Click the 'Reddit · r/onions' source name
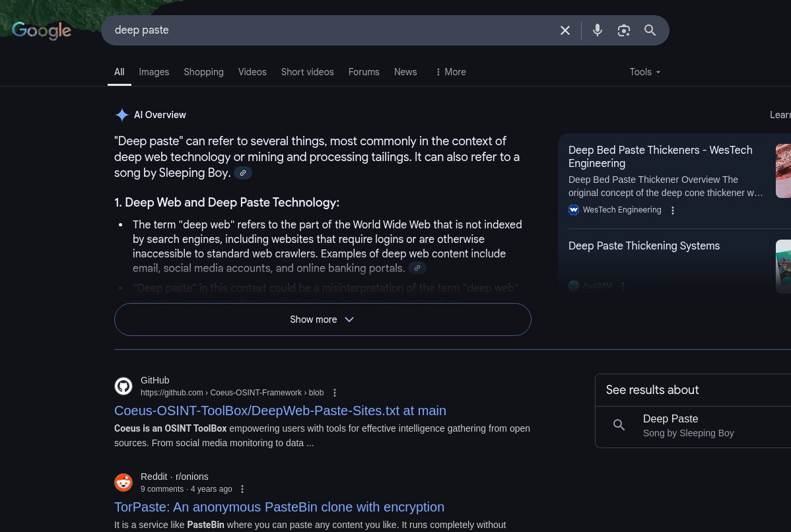Image resolution: width=791 pixels, height=532 pixels. (174, 477)
